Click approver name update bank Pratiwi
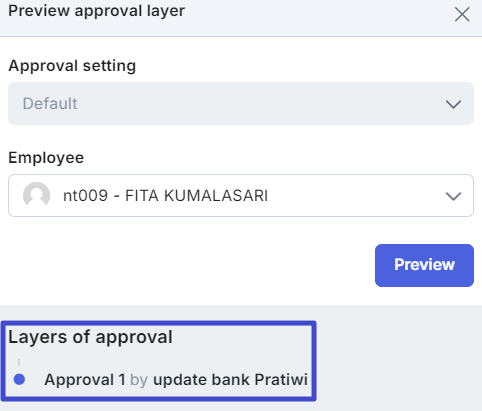The image size is (482, 411). point(230,380)
